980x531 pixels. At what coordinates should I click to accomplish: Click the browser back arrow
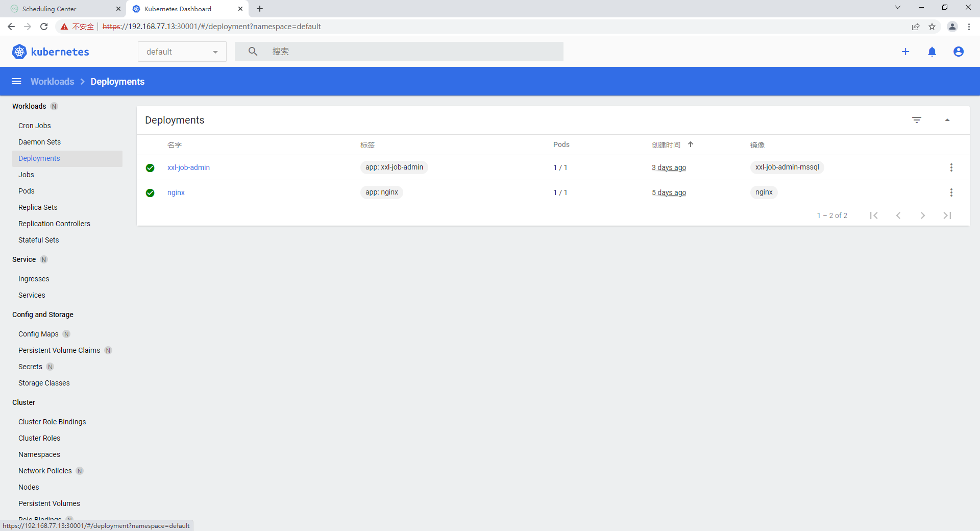(11, 27)
